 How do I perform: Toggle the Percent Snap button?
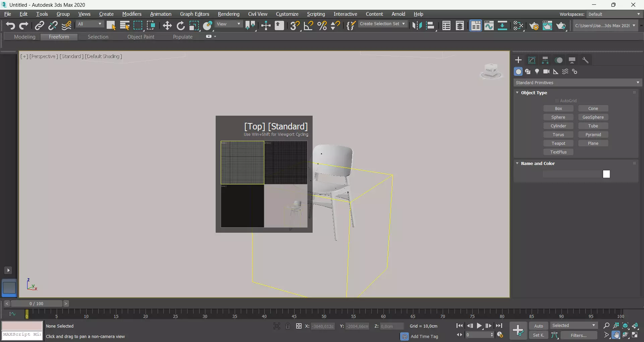pyautogui.click(x=322, y=25)
